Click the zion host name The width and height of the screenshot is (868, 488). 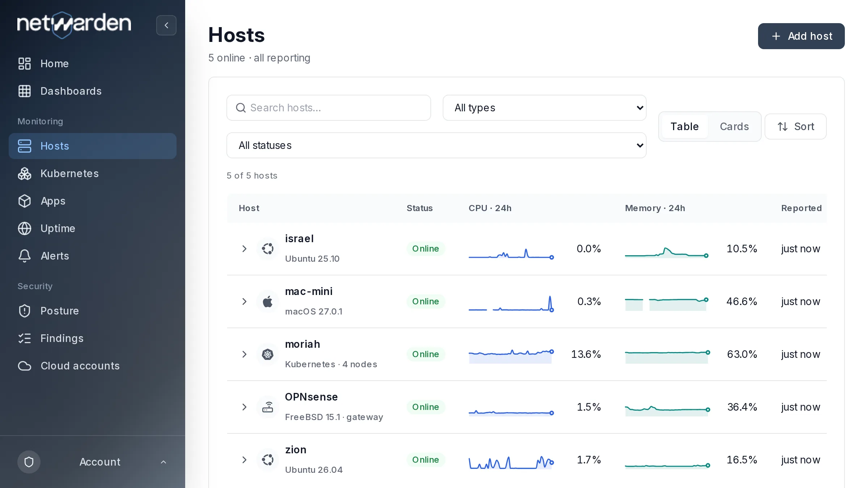[295, 450]
